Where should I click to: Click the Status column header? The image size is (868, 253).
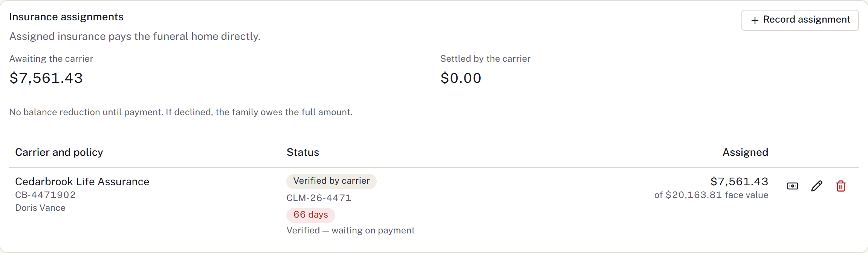(303, 152)
